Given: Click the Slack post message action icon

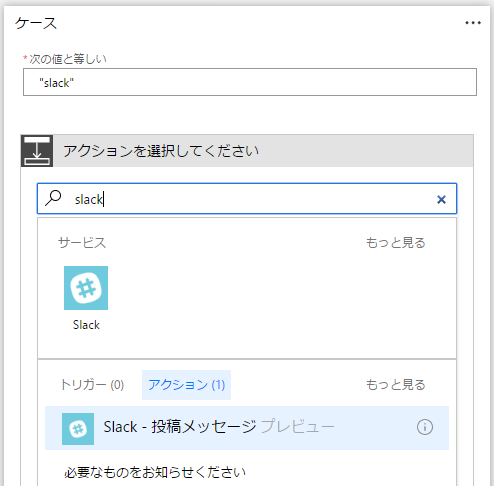Looking at the screenshot, I should pyautogui.click(x=78, y=429).
